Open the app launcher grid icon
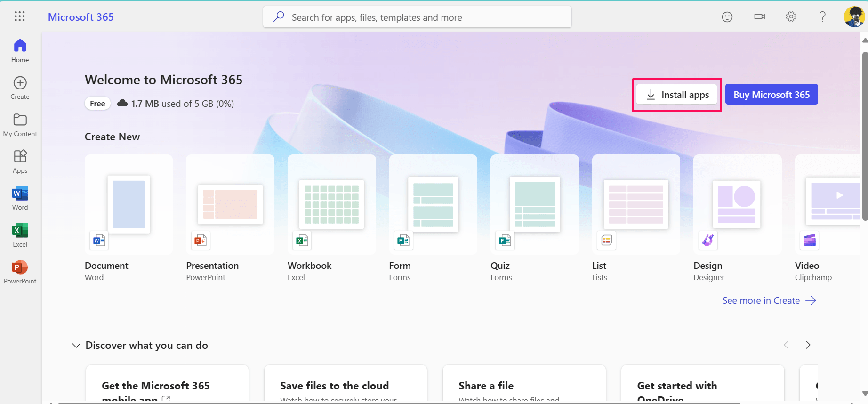The image size is (868, 404). [19, 16]
